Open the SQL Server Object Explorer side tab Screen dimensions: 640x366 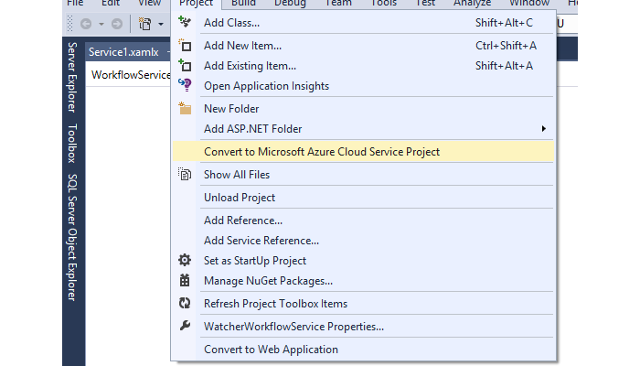coord(72,237)
